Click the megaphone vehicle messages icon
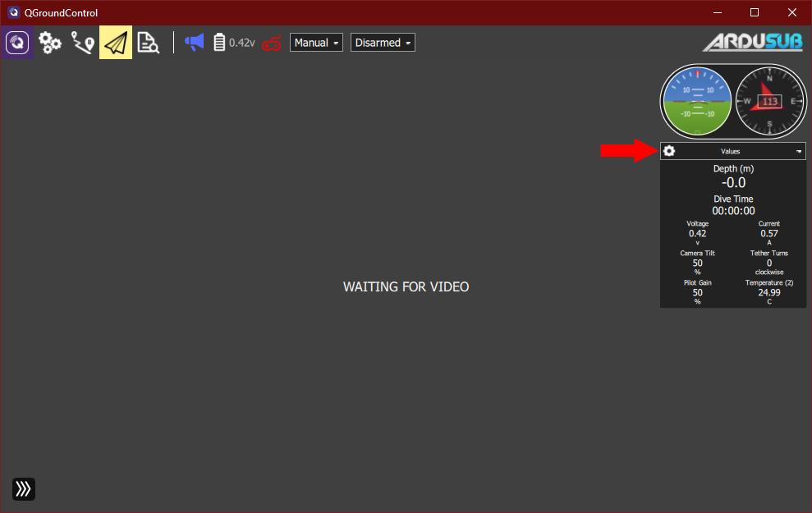The width and height of the screenshot is (812, 513). click(194, 43)
